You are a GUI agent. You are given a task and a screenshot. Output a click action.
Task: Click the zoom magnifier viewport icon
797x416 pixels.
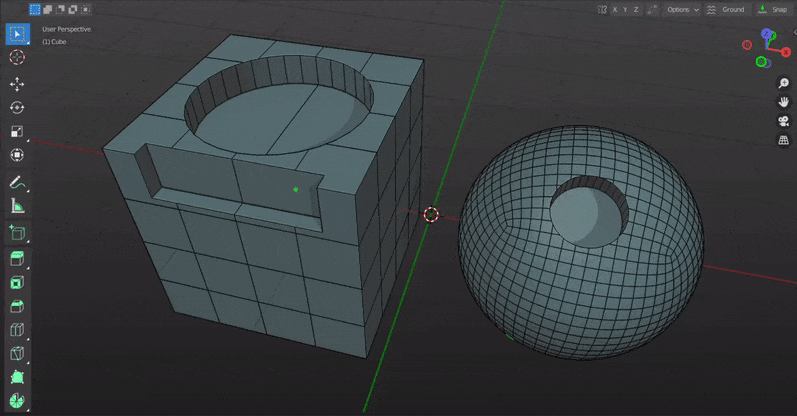point(783,83)
